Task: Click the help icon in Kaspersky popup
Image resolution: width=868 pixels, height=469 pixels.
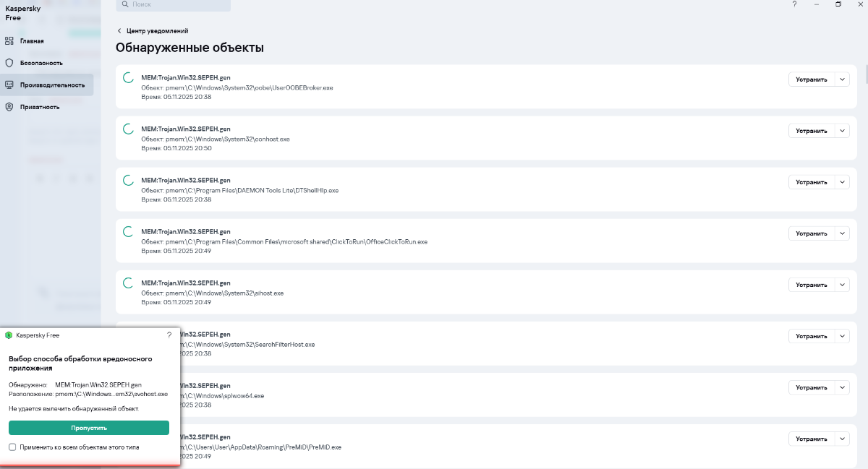Action: pos(169,335)
